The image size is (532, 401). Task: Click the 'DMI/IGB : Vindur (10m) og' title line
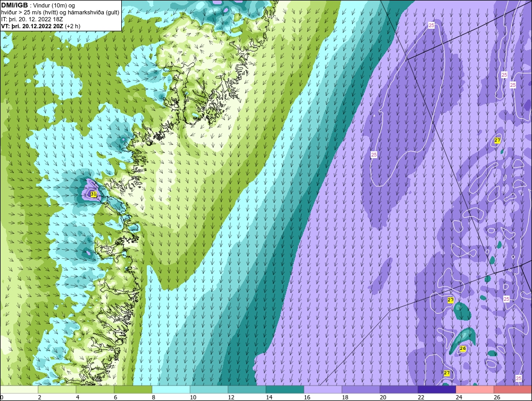click(38, 5)
